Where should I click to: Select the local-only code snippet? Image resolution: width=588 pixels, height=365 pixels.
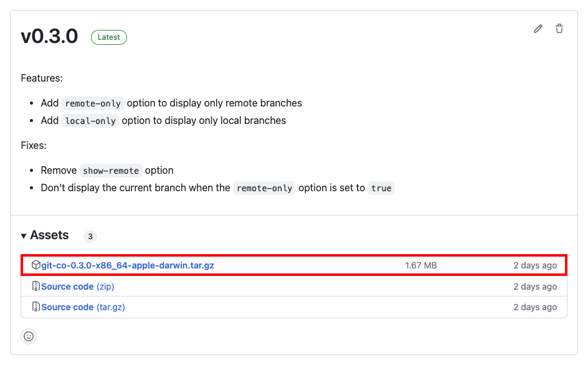pyautogui.click(x=90, y=120)
